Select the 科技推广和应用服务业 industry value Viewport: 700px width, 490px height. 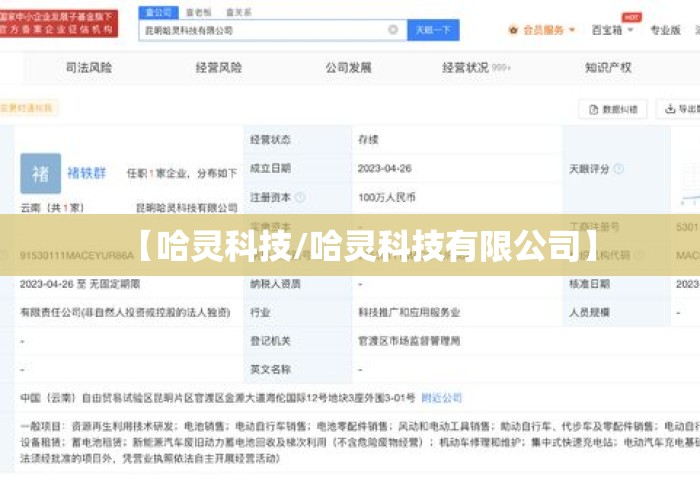(409, 312)
